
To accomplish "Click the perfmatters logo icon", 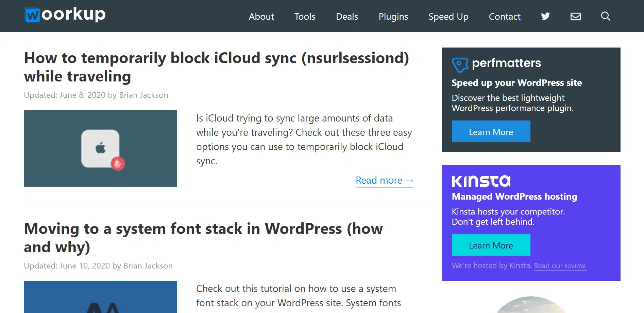I will 460,65.
